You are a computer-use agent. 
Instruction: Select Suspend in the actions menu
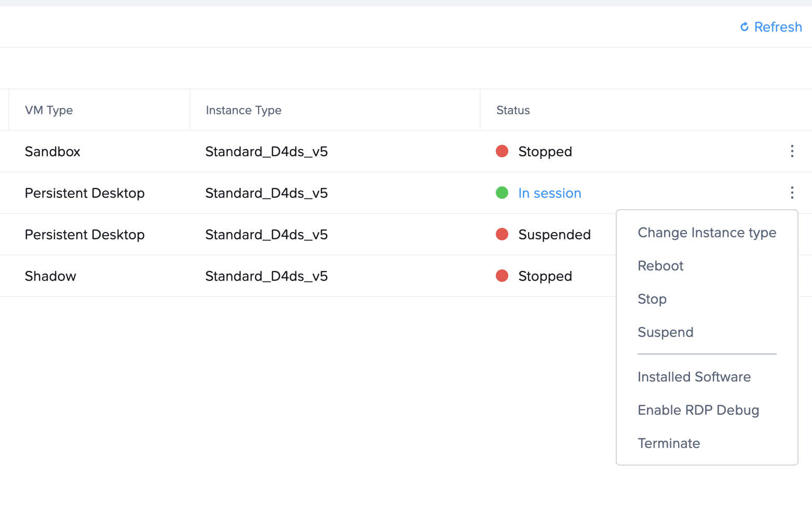[x=666, y=332]
